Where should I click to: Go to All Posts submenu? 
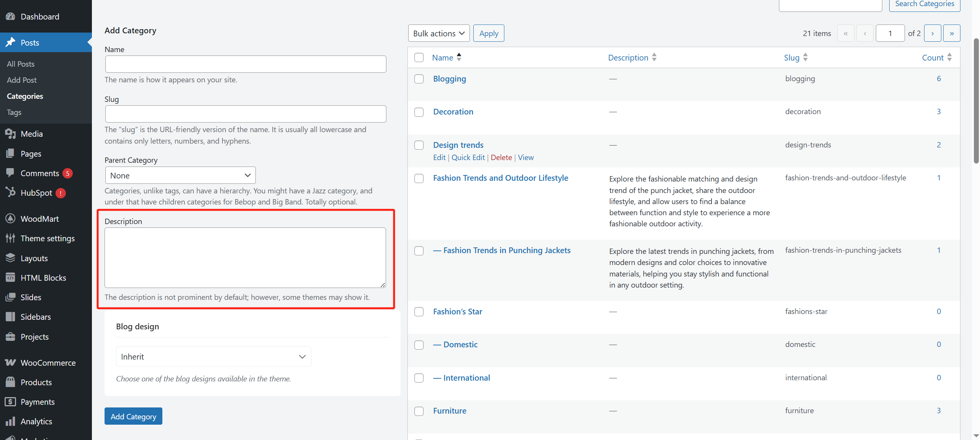pyautogui.click(x=21, y=64)
